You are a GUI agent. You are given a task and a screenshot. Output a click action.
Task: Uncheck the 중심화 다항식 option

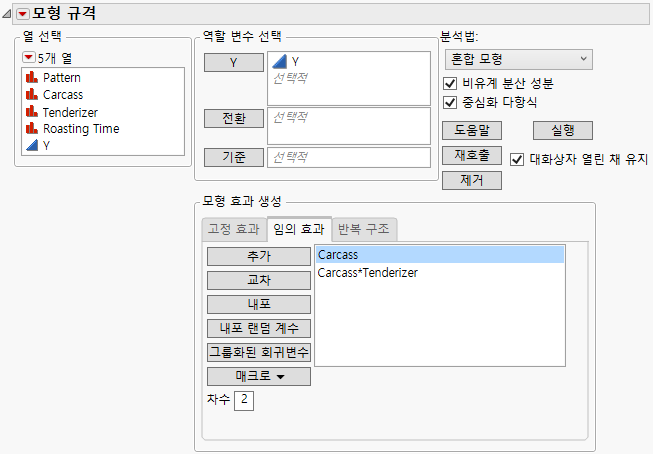pyautogui.click(x=449, y=101)
